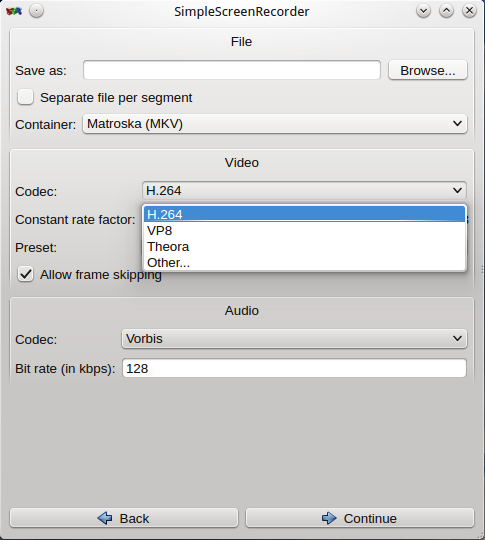Pick Theora from the codec list

tap(305, 247)
